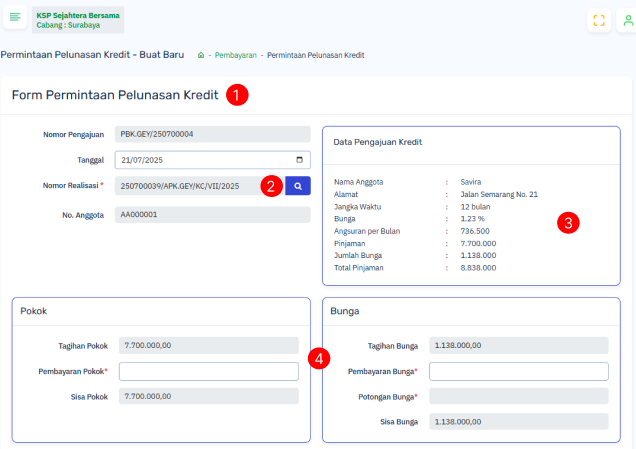636x449 pixels.
Task: Click the 'Bunga' panel heading
Action: 345,311
